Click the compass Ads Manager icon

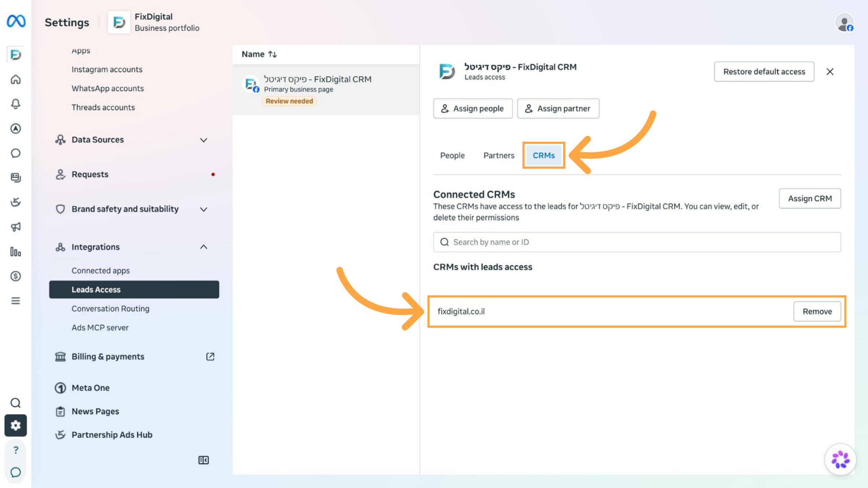tap(16, 129)
